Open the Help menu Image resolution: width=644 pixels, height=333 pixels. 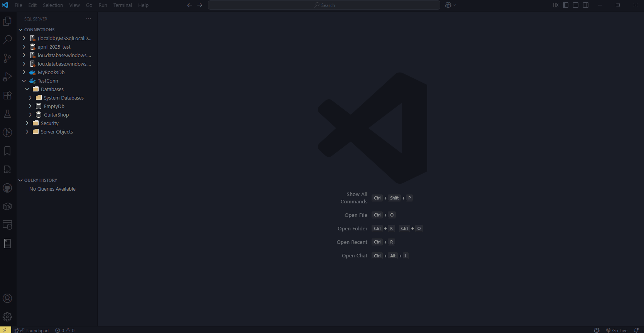coord(143,5)
